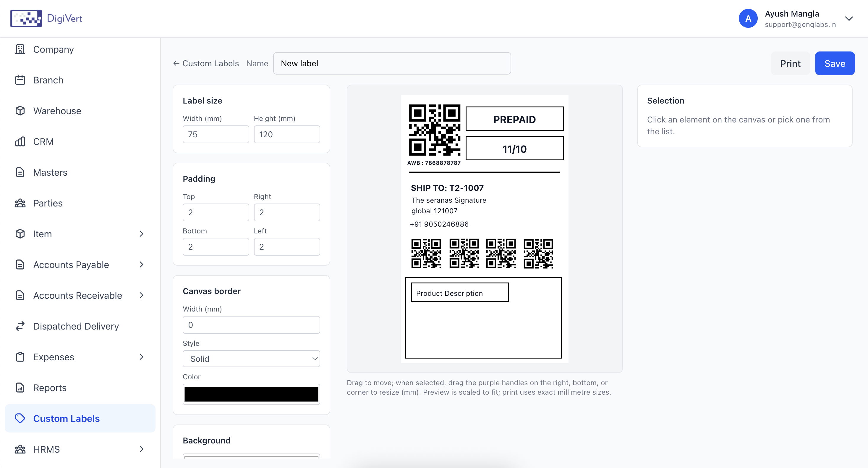This screenshot has width=868, height=468.
Task: Go to the Branch menu item
Action: click(48, 80)
